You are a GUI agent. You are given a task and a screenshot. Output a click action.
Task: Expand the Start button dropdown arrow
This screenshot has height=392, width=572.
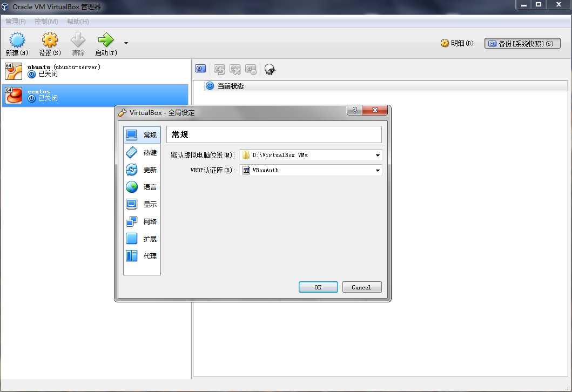tap(126, 43)
